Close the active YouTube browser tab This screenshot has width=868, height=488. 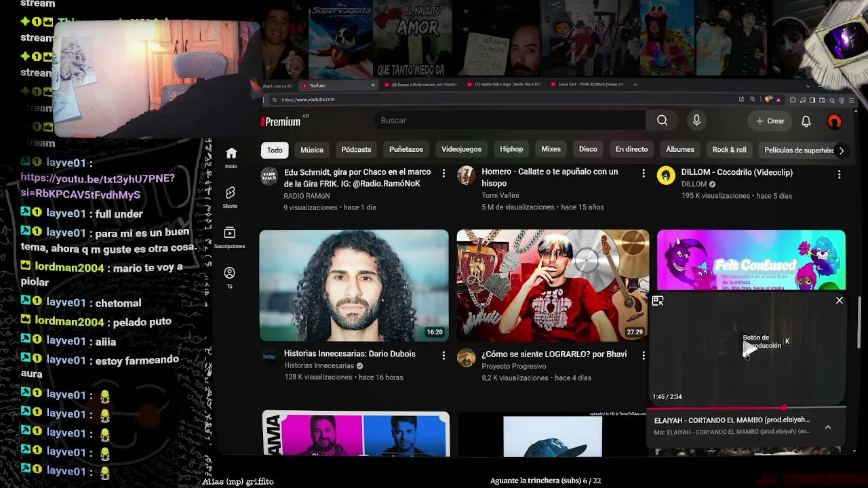(x=373, y=85)
